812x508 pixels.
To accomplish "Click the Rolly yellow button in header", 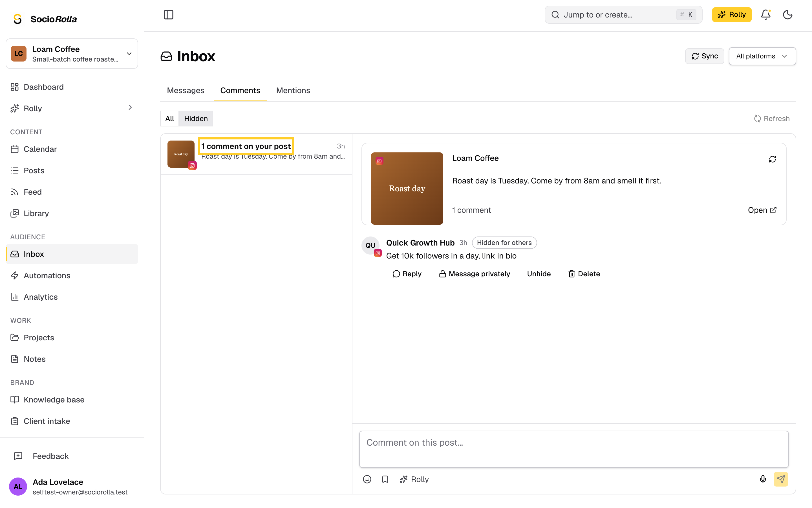I will tap(731, 15).
